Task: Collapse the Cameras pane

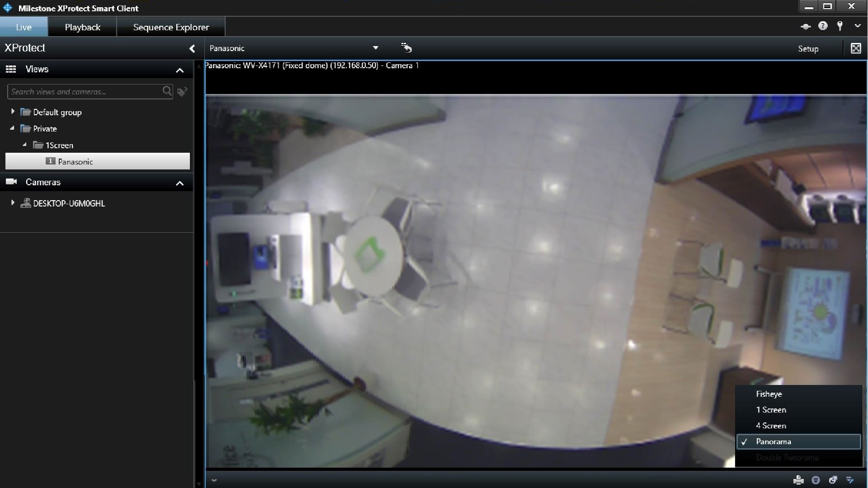Action: pyautogui.click(x=180, y=183)
